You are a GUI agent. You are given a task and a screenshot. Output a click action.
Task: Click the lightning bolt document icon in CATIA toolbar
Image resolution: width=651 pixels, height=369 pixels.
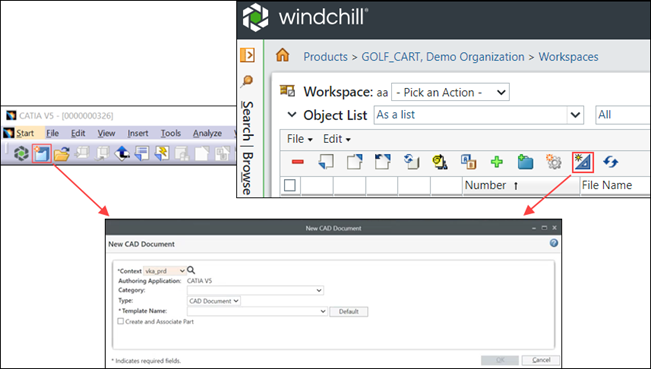click(x=162, y=154)
